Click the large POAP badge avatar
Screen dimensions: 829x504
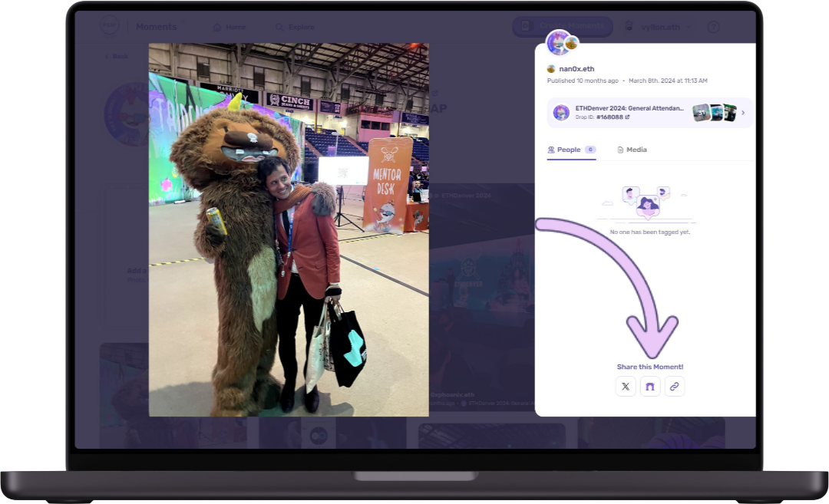pyautogui.click(x=558, y=42)
